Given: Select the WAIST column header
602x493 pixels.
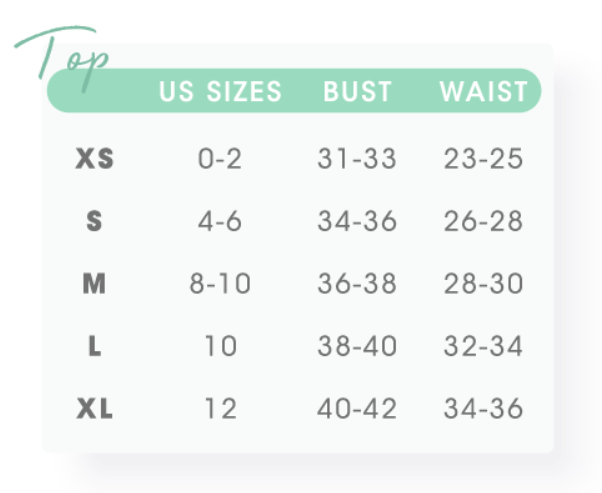Looking at the screenshot, I should pos(483,91).
